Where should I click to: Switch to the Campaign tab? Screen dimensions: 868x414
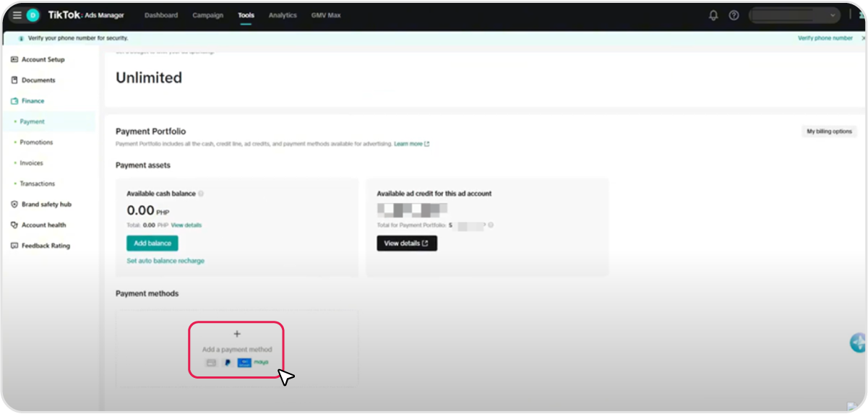pyautogui.click(x=207, y=15)
